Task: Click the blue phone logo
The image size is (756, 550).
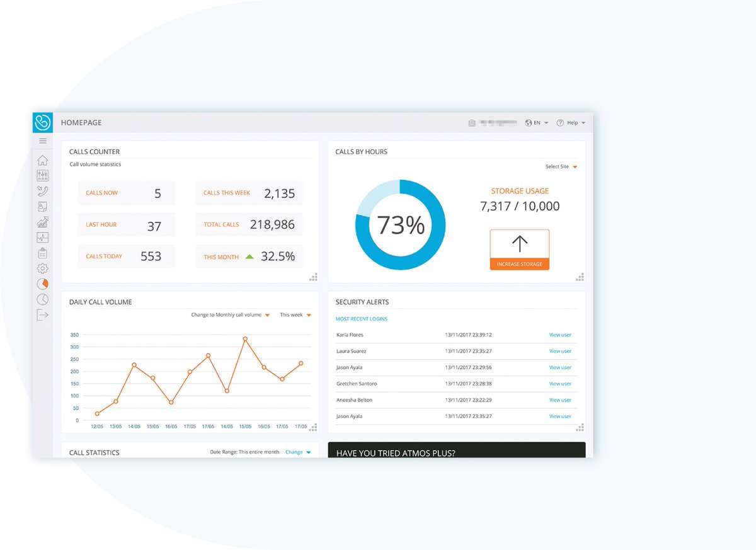Action: [42, 122]
